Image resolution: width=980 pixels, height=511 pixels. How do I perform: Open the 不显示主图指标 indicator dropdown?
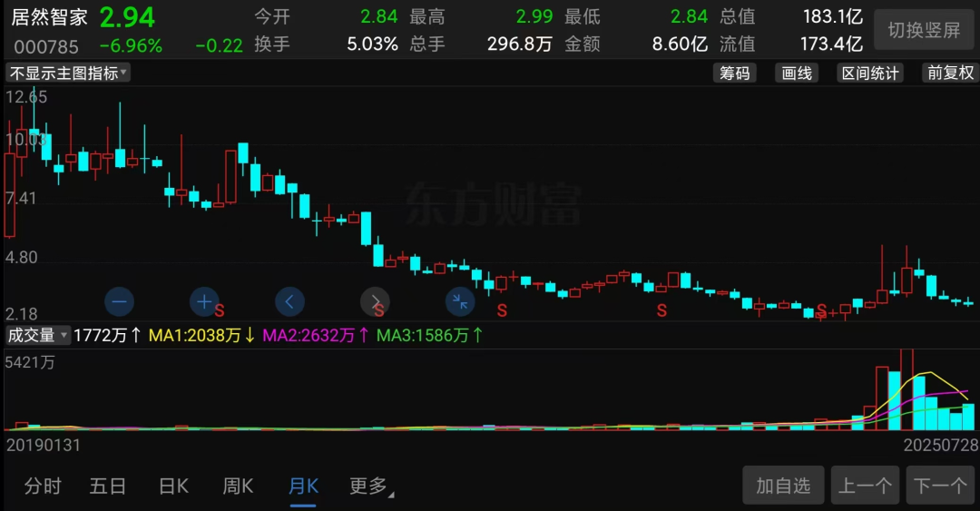[x=67, y=74]
